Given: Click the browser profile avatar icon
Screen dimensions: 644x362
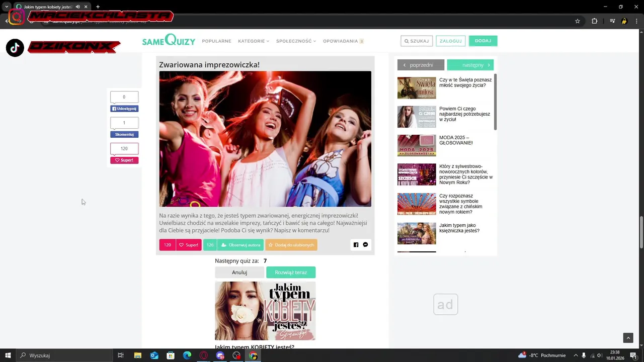Looking at the screenshot, I should (x=624, y=21).
